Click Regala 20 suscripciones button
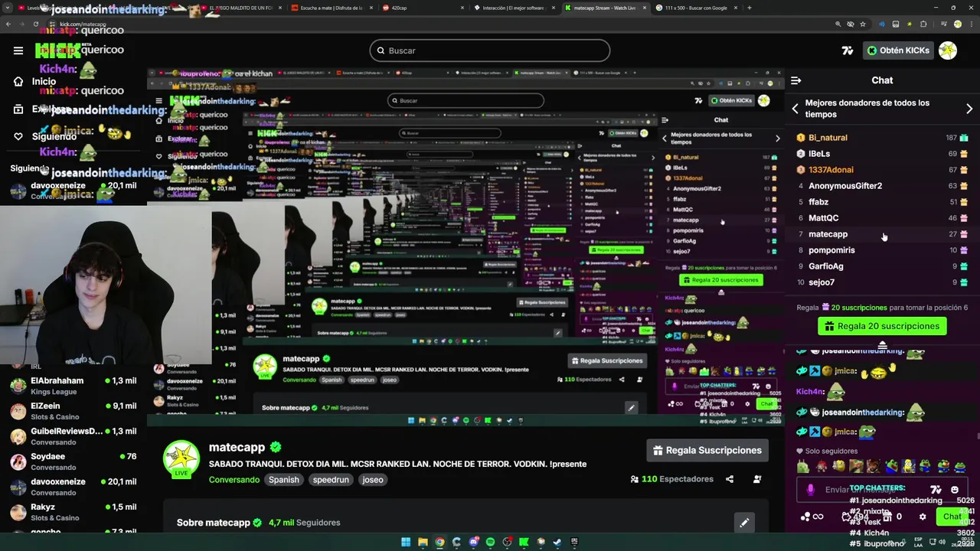980x551 pixels. coord(882,326)
